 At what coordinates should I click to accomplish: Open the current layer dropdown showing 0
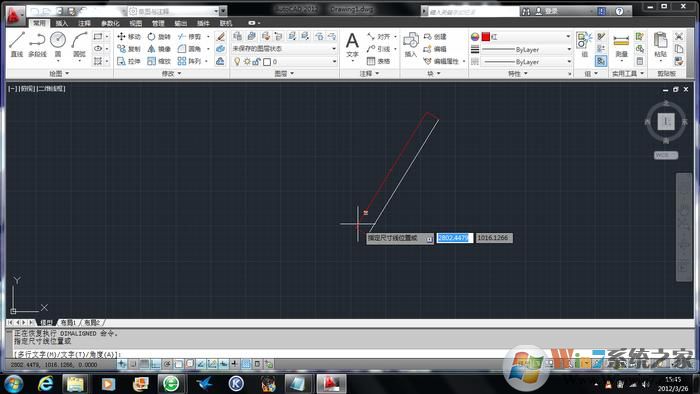[x=284, y=61]
